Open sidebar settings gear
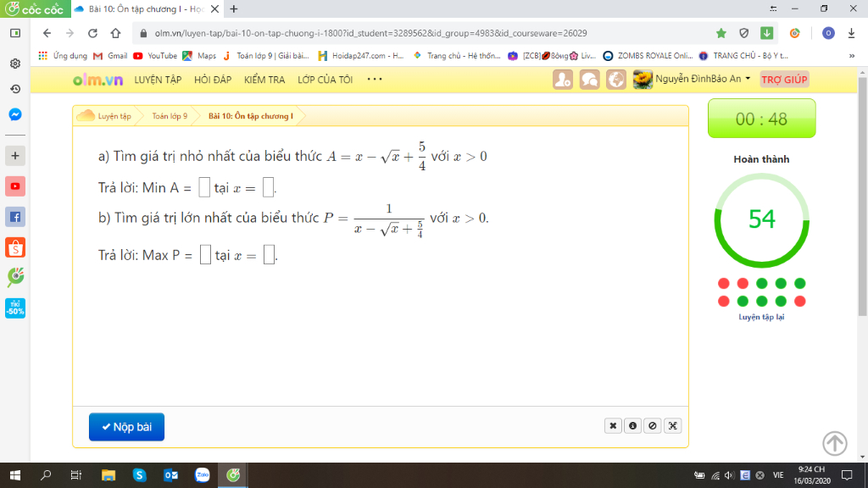Viewport: 868px width, 488px height. pos(15,64)
